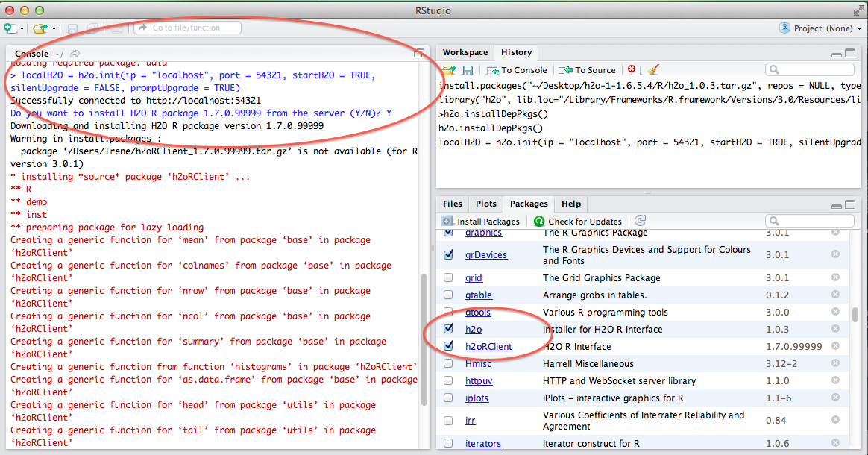868x455 pixels.
Task: Refresh the package list icon
Action: pos(639,221)
